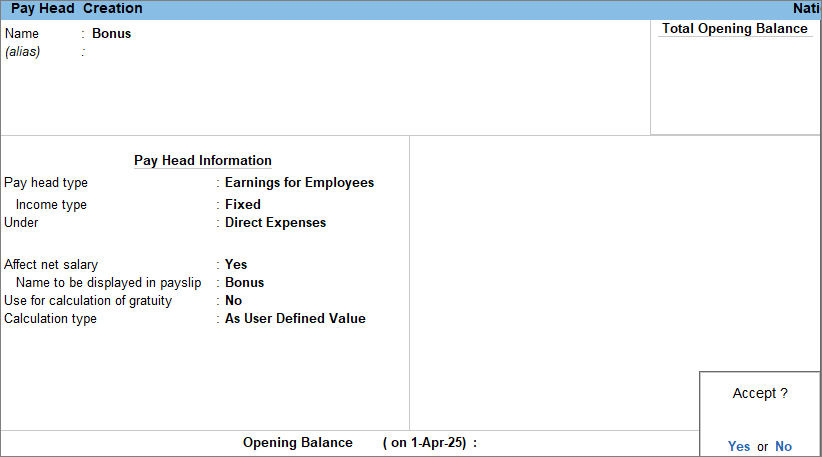The width and height of the screenshot is (822, 457).
Task: Toggle gratuity calculation 'No' value
Action: pos(233,301)
